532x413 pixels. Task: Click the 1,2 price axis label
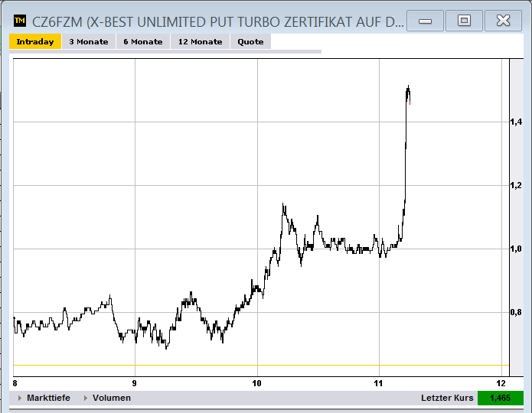tap(516, 185)
